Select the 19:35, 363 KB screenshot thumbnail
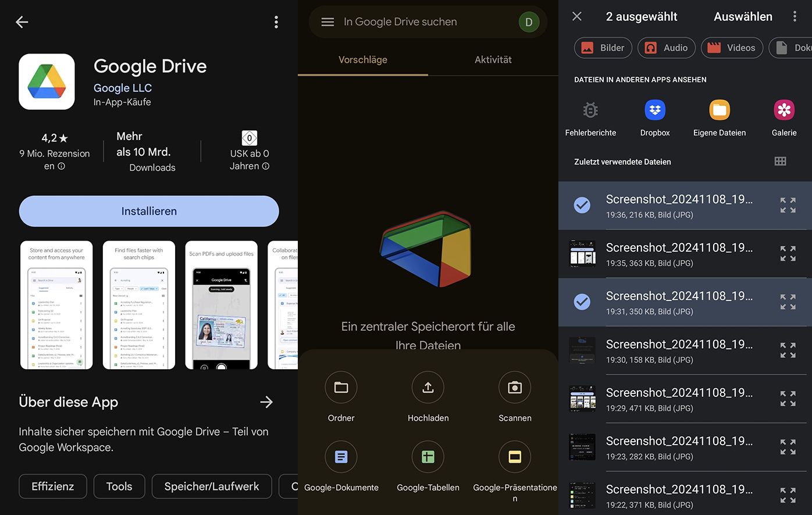The image size is (812, 515). pos(582,253)
